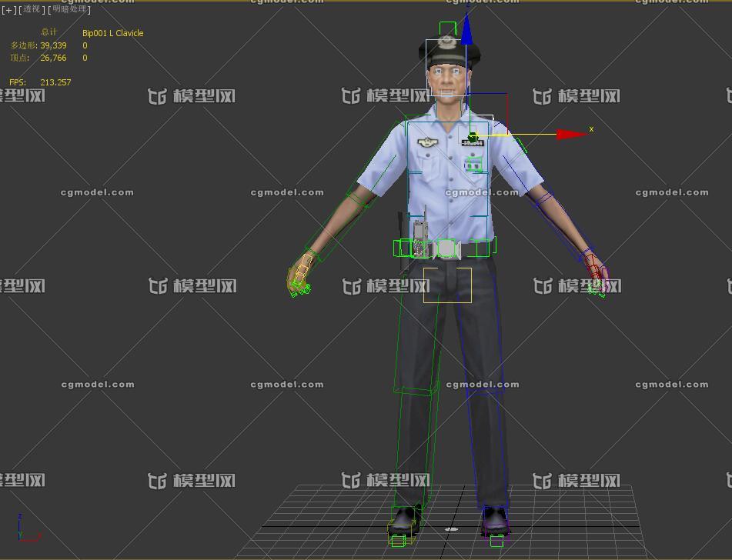Click the Bip001 L Clavicle label
This screenshot has width=732, height=560.
(112, 33)
